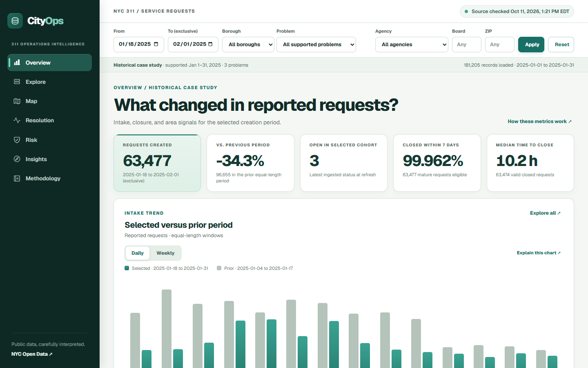Image resolution: width=588 pixels, height=368 pixels.
Task: Open the From date calendar picker icon
Action: click(156, 44)
